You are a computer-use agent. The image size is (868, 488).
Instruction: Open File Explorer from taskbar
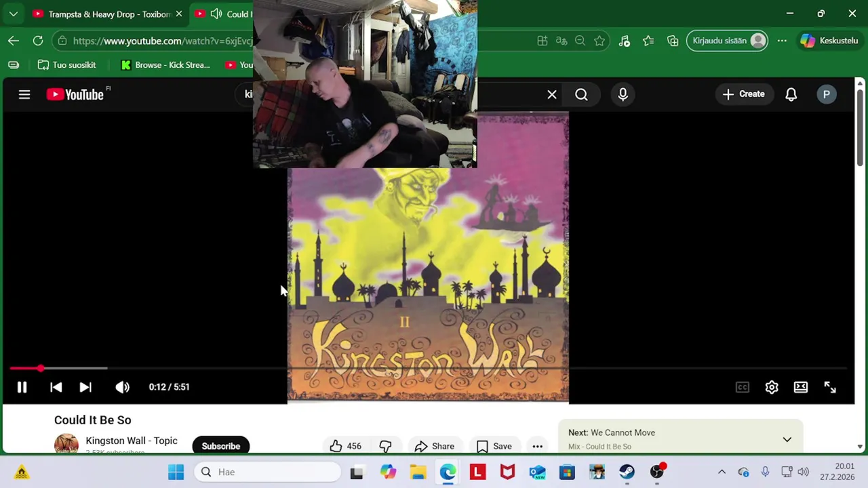point(418,472)
